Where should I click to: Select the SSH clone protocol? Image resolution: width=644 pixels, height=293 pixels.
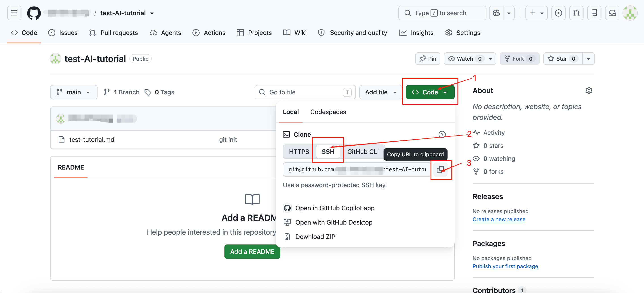click(328, 152)
